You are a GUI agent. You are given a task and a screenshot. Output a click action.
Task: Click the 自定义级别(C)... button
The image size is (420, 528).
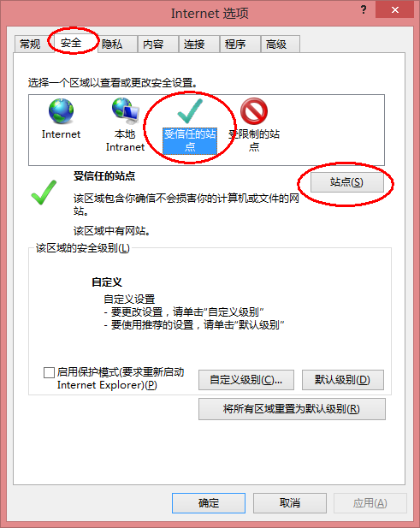(x=246, y=380)
